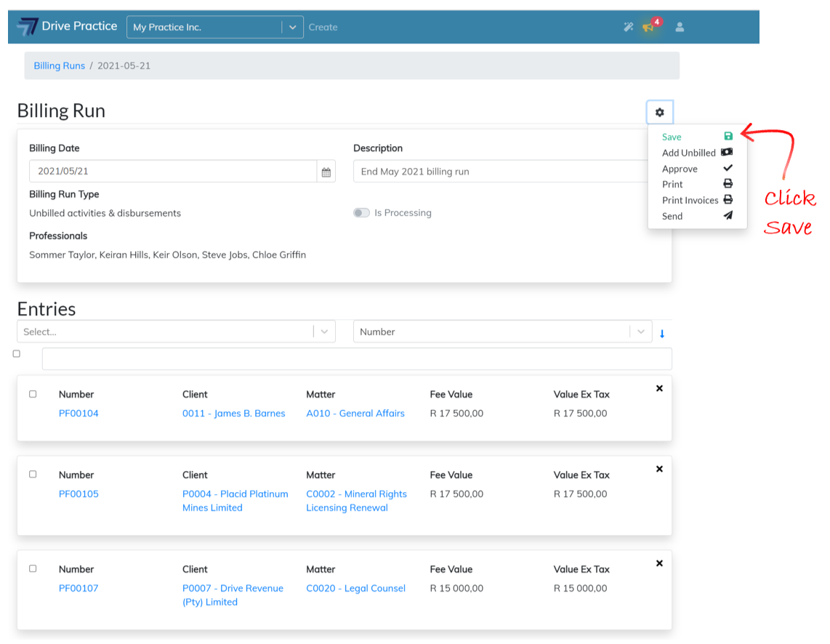
Task: Expand the My Practice Inc. dropdown
Action: [x=292, y=28]
